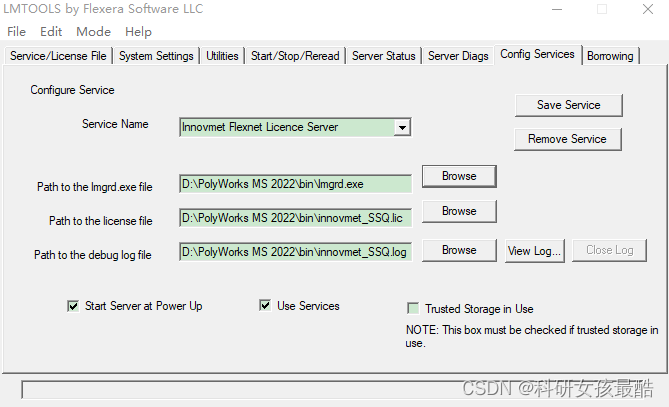This screenshot has height=407, width=669.
Task: Click the Save Service button
Action: pos(569,105)
